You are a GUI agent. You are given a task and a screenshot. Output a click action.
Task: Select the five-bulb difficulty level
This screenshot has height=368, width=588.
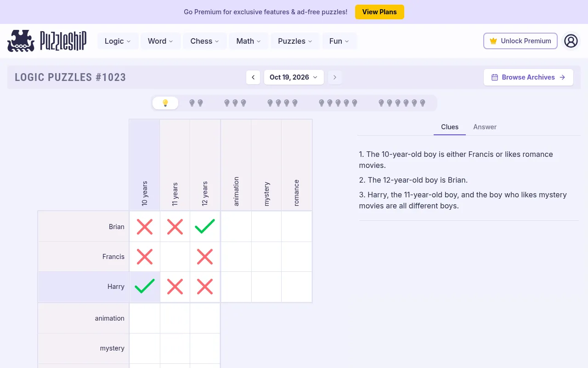338,103
